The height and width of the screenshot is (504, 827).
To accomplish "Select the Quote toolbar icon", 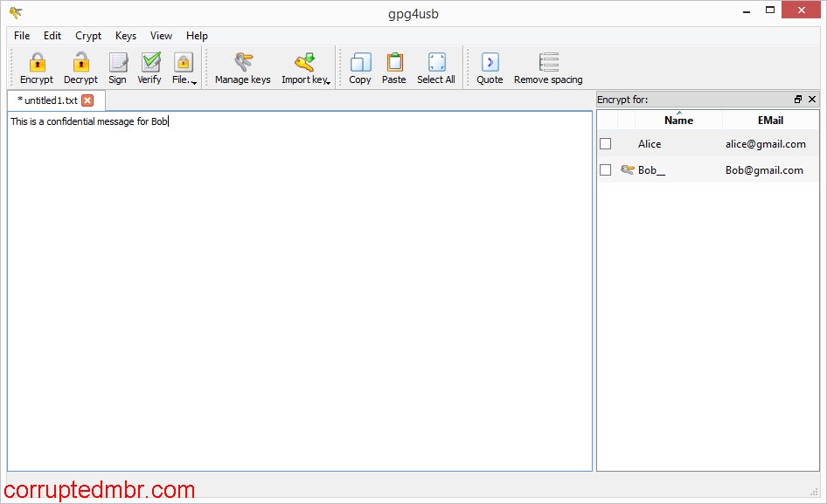I will pos(489,61).
